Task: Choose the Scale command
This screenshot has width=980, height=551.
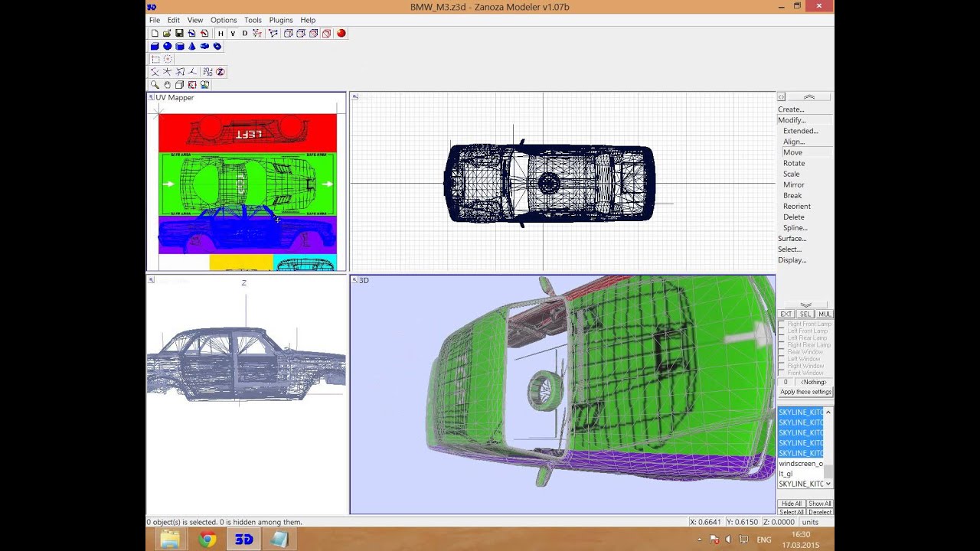Action: (x=792, y=174)
